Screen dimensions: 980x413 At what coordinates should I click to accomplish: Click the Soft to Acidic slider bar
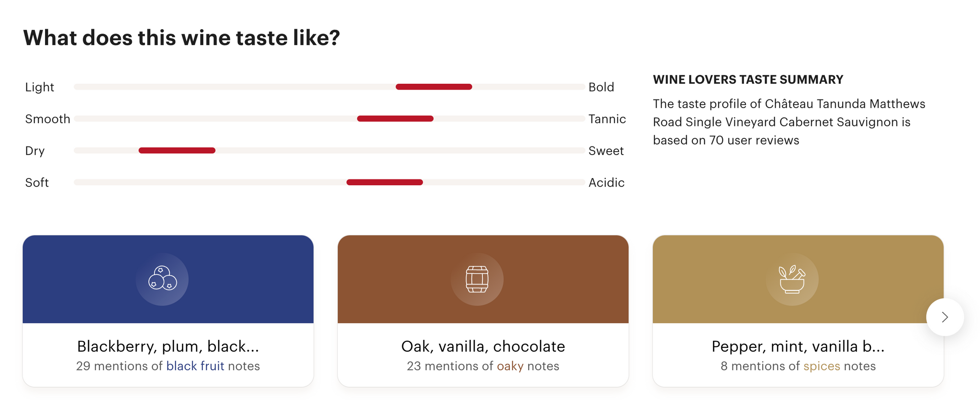329,182
